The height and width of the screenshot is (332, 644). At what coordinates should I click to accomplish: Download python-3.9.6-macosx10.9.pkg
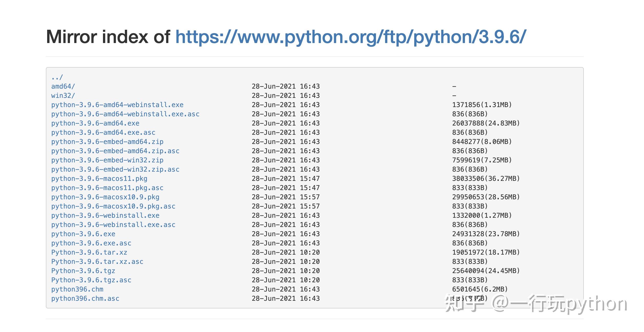click(x=105, y=197)
